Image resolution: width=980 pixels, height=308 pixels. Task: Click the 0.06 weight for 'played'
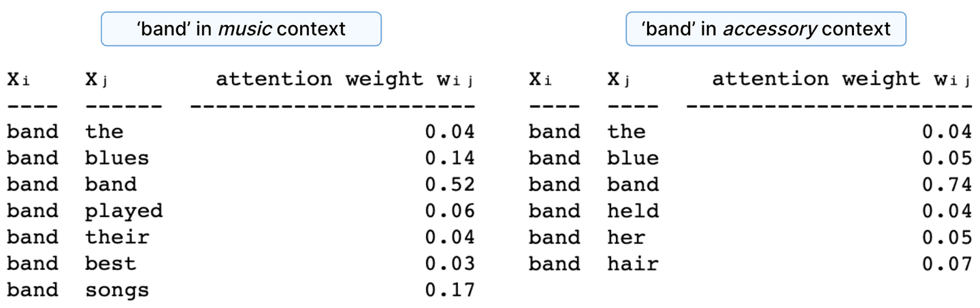click(449, 211)
